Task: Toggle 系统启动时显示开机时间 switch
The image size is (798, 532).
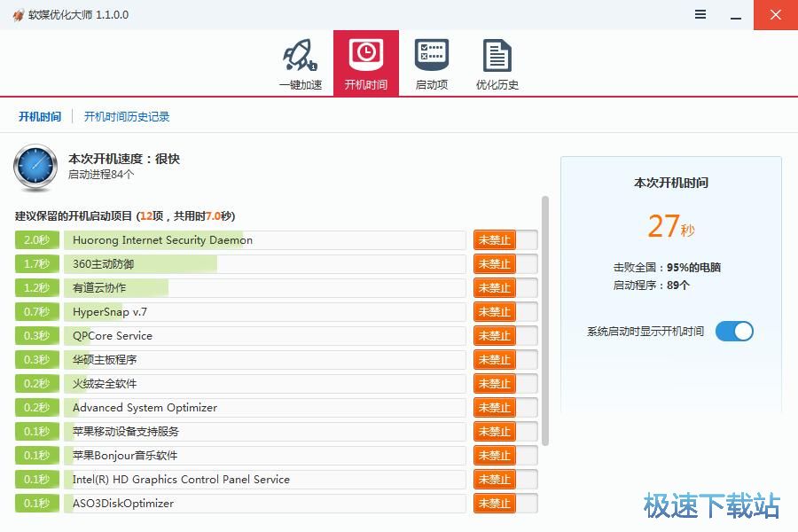Action: [734, 332]
